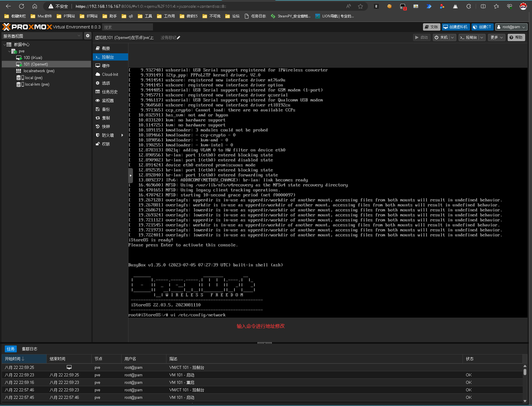532x406 pixels.
Task: Expand the 更多 more actions dropdown
Action: click(x=496, y=37)
